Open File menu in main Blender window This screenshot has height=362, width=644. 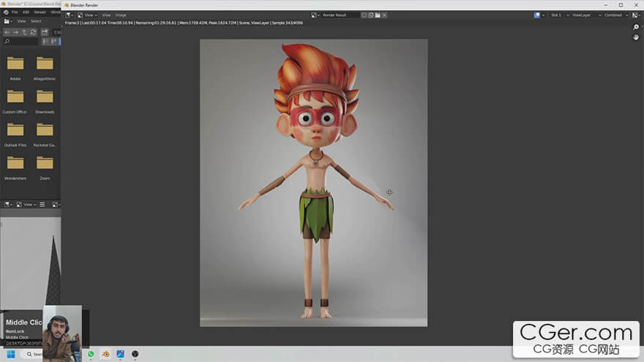[15, 12]
